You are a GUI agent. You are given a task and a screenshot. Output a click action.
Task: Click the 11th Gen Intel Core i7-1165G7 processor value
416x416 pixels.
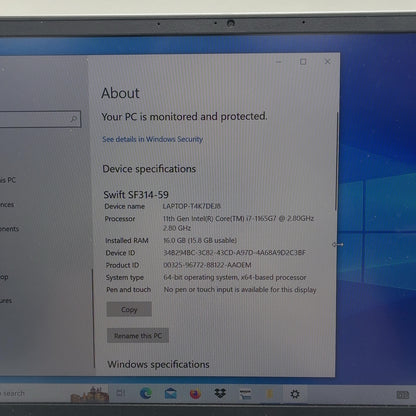point(238,223)
